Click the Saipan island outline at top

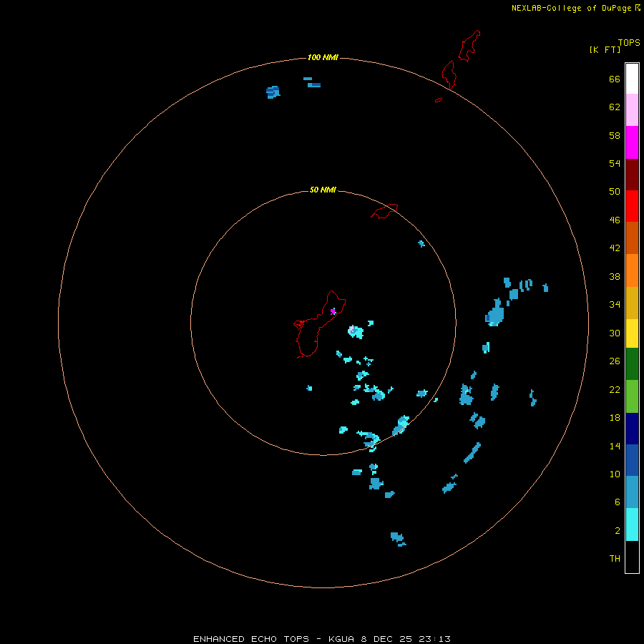tap(469, 46)
